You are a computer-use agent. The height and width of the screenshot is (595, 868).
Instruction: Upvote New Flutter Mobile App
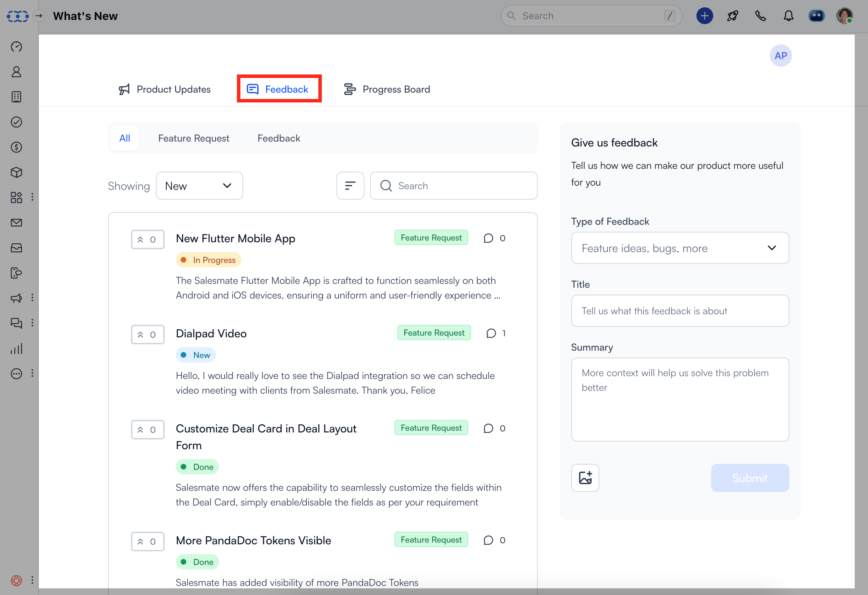(147, 239)
